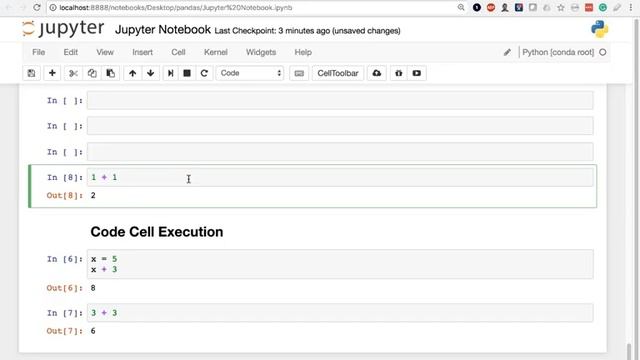
Task: Click the gift box toolbar icon
Action: click(398, 73)
